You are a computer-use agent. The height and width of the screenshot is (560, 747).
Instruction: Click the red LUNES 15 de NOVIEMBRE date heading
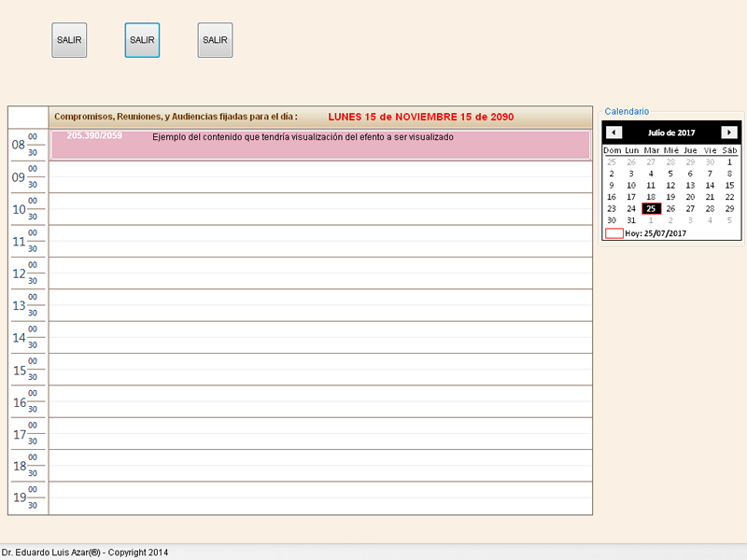click(x=420, y=117)
